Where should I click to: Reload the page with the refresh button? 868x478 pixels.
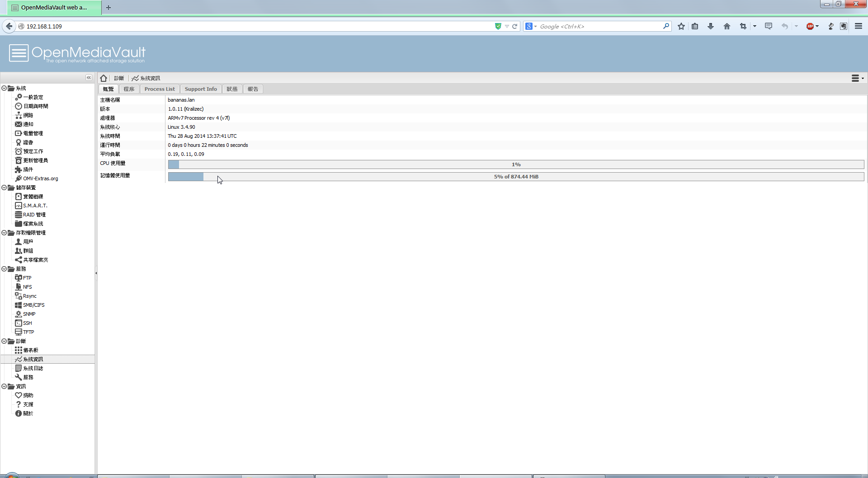pyautogui.click(x=514, y=26)
